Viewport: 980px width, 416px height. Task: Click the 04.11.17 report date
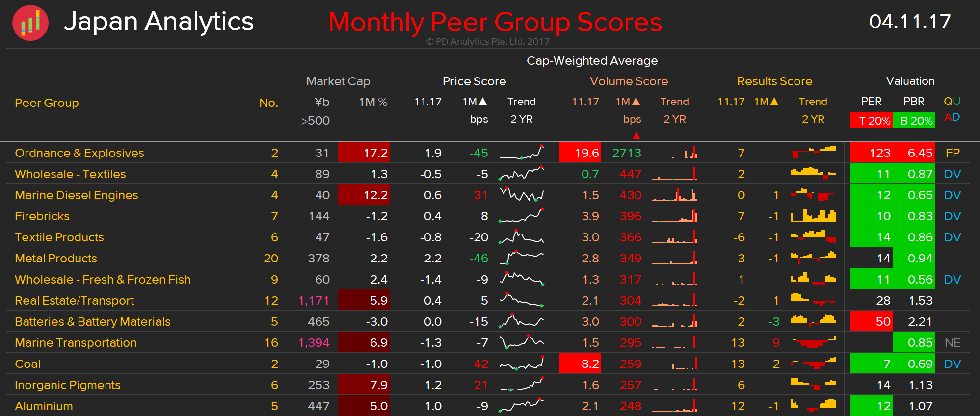point(909,22)
